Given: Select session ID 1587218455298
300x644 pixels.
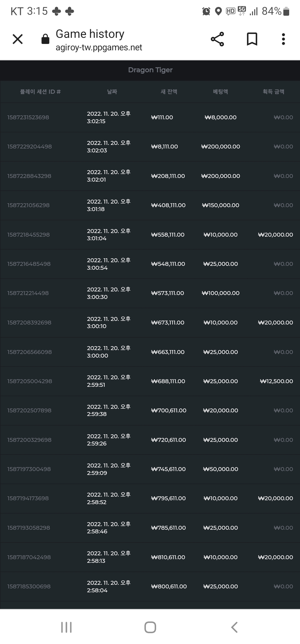Looking at the screenshot, I should [28, 235].
